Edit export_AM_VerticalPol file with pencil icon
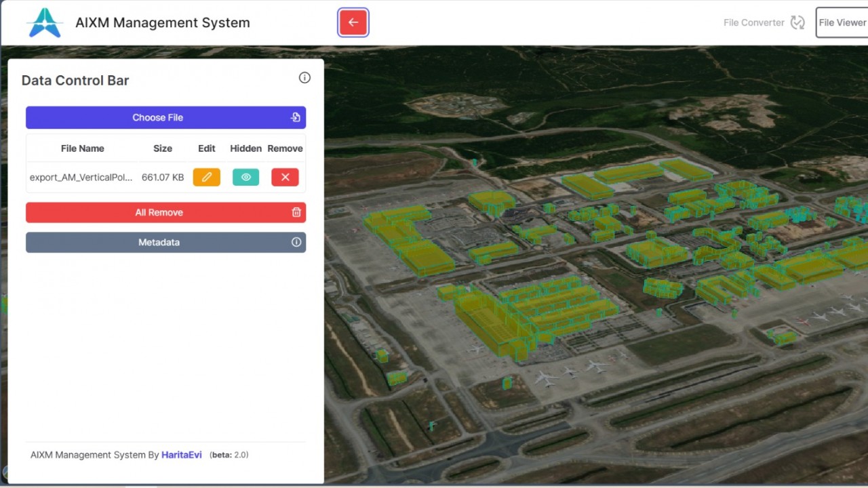The height and width of the screenshot is (488, 868). (206, 177)
